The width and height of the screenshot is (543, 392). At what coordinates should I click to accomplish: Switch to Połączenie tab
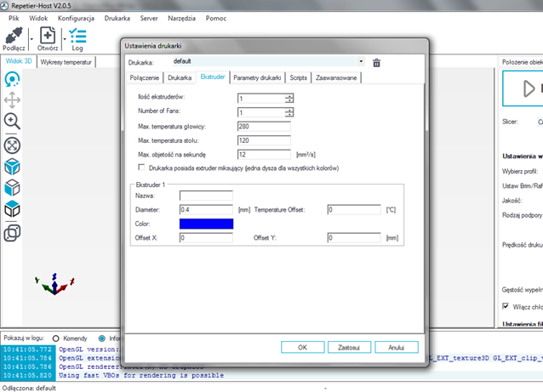pyautogui.click(x=145, y=78)
